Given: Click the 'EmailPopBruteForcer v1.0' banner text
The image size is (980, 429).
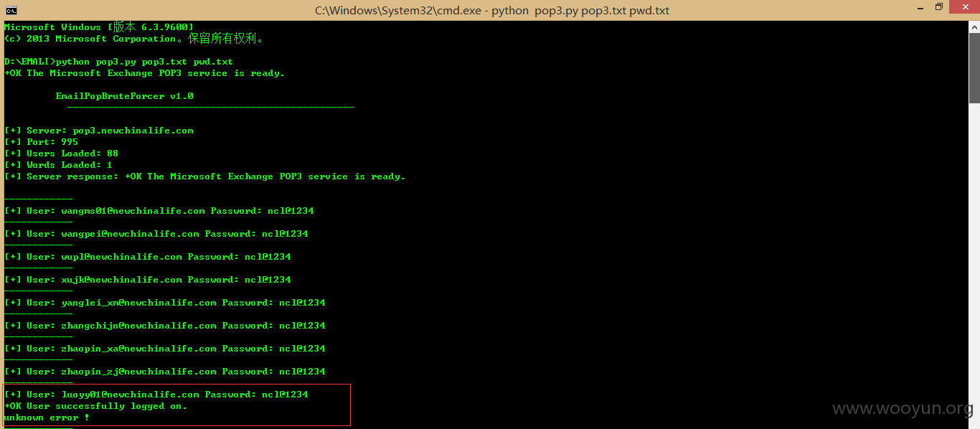Looking at the screenshot, I should tap(125, 96).
